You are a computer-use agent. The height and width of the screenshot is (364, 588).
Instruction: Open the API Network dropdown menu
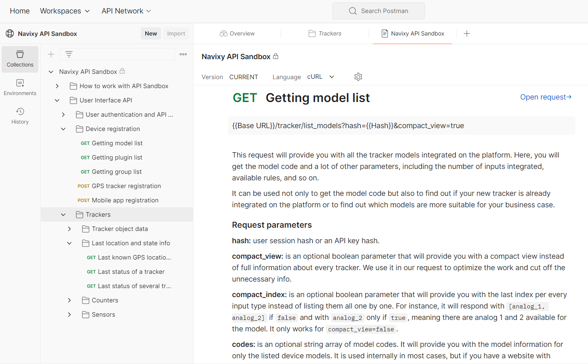click(126, 11)
